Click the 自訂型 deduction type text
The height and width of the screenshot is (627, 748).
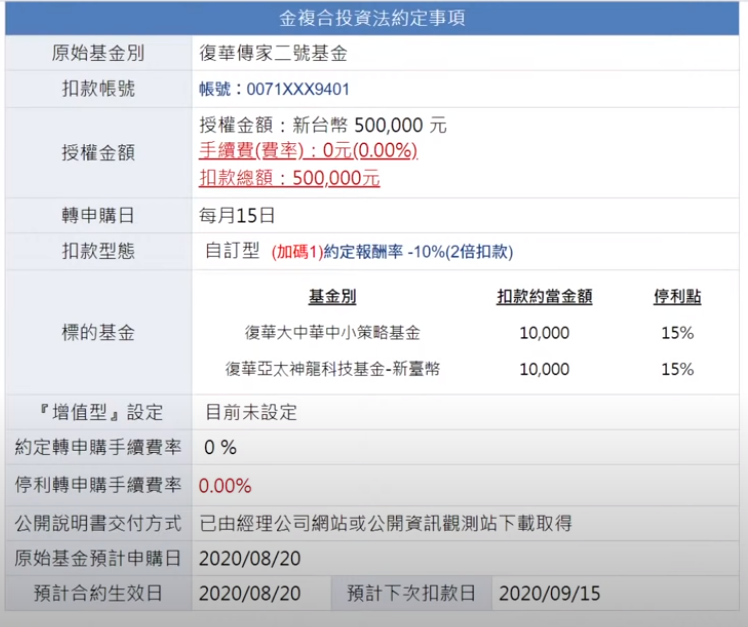click(232, 251)
